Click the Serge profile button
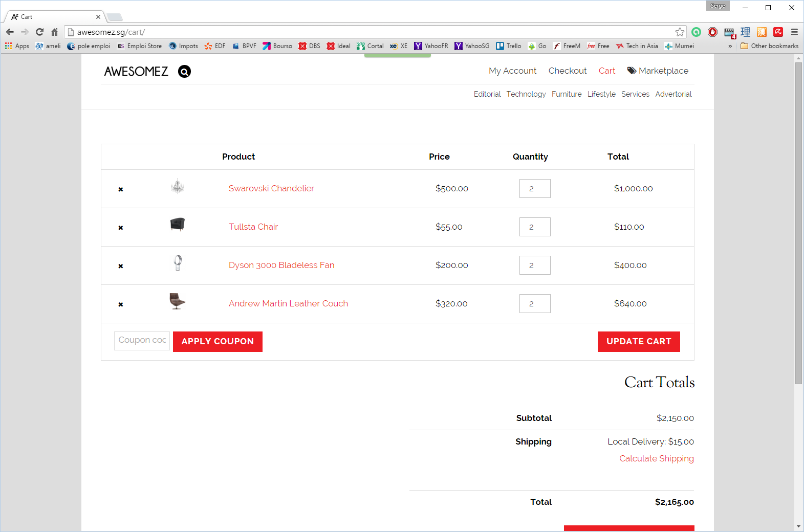The image size is (804, 532). click(x=718, y=6)
